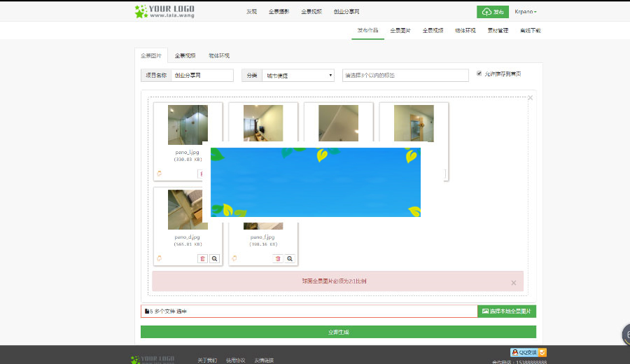Delete the pano_d.jpg image
This screenshot has width=630, height=364.
pos(202,258)
